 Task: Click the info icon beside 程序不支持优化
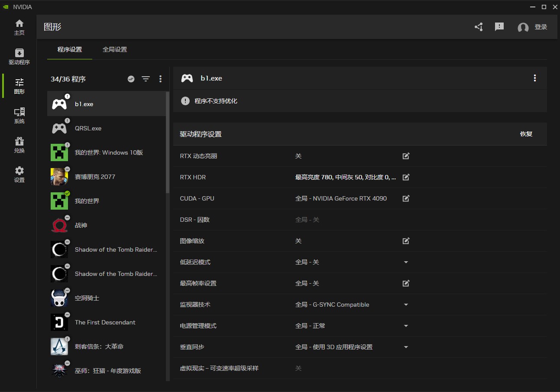[x=185, y=101]
